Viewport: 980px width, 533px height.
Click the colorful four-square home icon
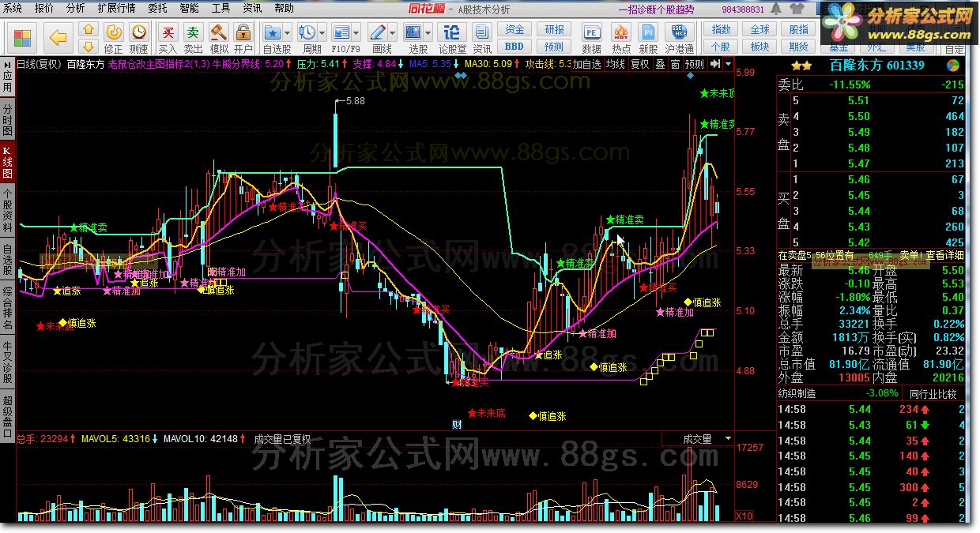pyautogui.click(x=23, y=38)
